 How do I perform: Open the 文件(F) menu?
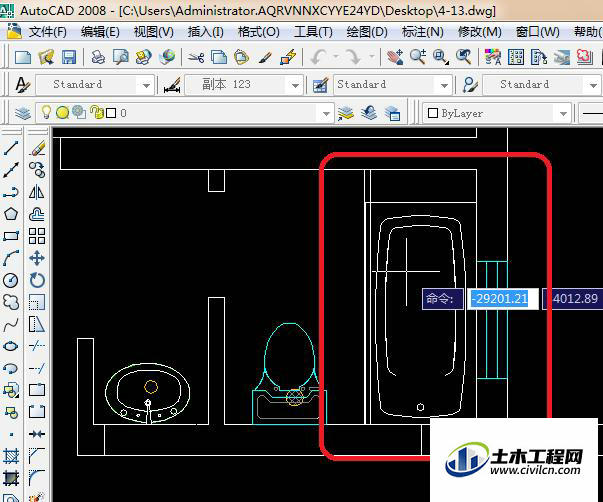point(47,32)
